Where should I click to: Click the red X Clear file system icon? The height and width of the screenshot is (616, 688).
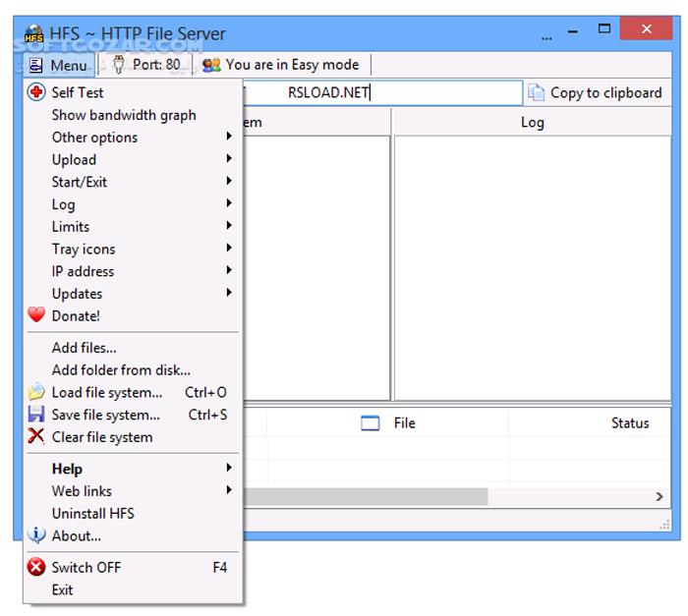[x=36, y=436]
